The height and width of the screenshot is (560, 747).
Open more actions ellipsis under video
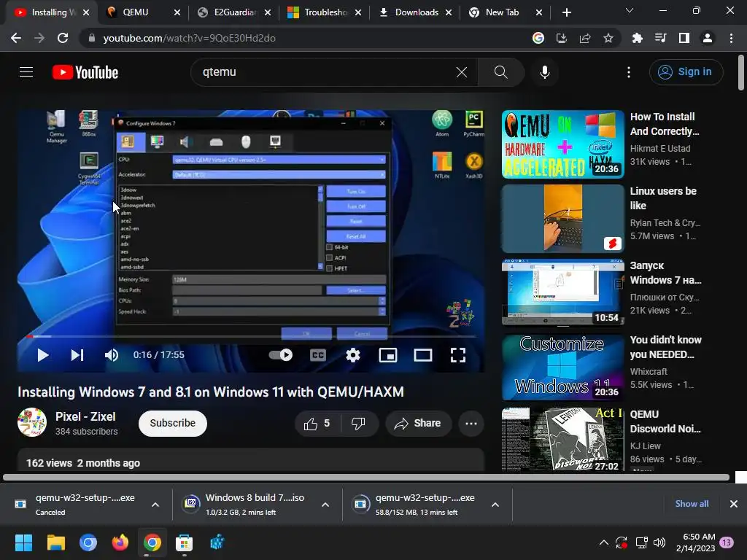coord(471,424)
